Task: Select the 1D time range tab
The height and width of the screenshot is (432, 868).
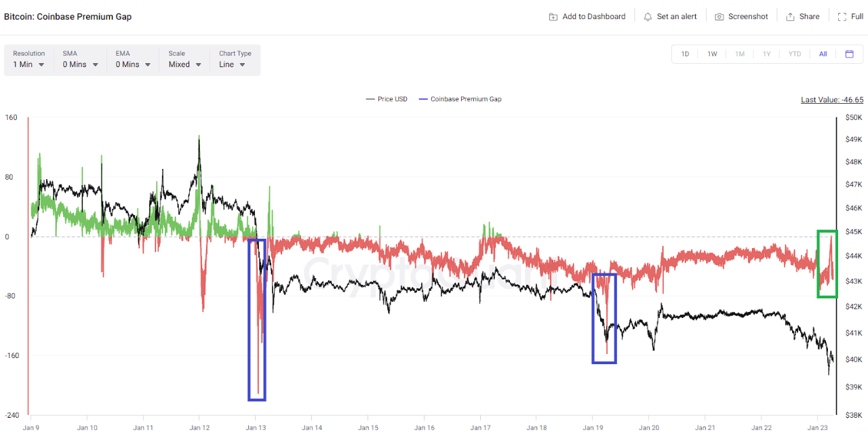Action: coord(685,54)
